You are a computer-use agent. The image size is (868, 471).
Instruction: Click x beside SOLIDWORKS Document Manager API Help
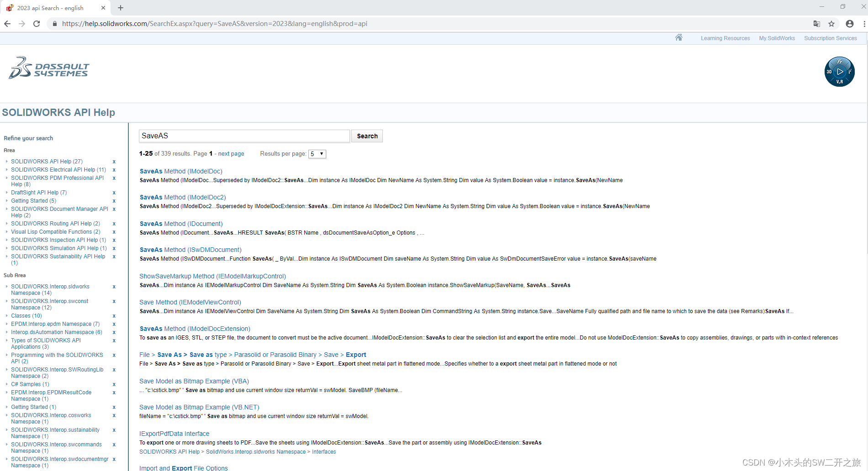(114, 209)
